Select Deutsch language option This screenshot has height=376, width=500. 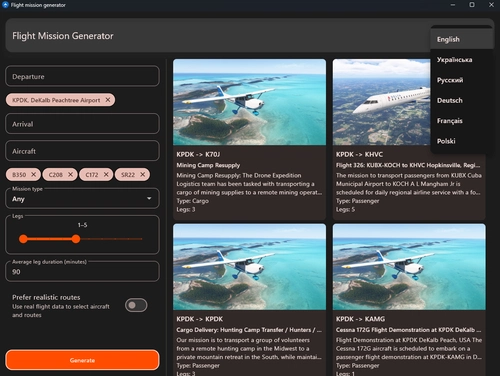coord(461,100)
